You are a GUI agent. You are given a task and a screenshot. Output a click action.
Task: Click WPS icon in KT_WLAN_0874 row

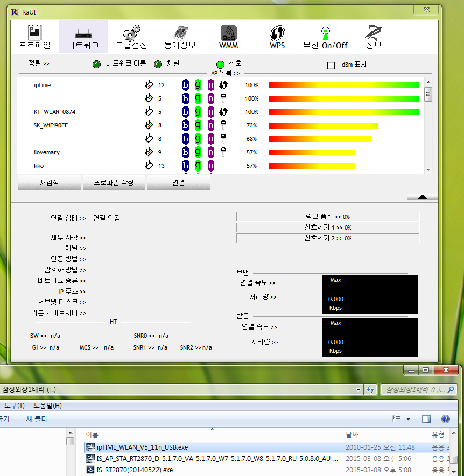pos(223,112)
